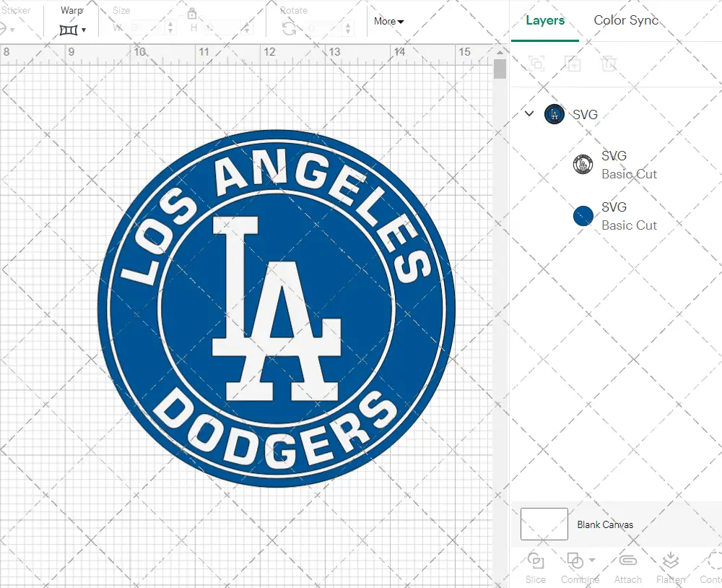Click the Warp tool icon
Screen dimensions: 722x588
coord(69,30)
